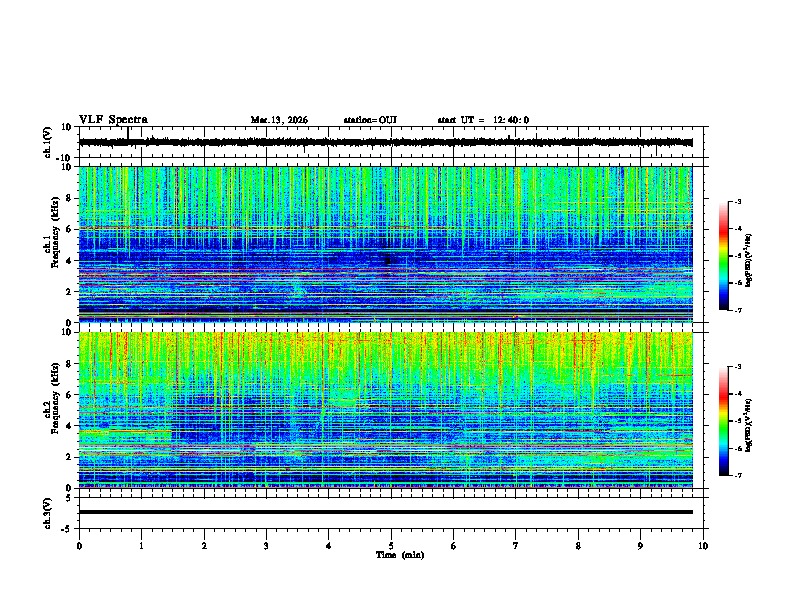Click the ch.2 colorbar "log(PSD)" label
The width and height of the screenshot is (792, 612).
coord(748,425)
